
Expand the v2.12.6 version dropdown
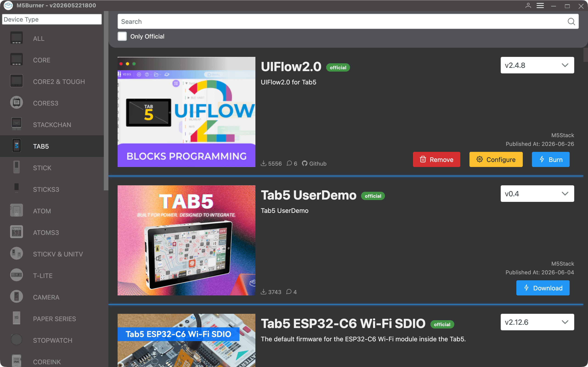537,322
